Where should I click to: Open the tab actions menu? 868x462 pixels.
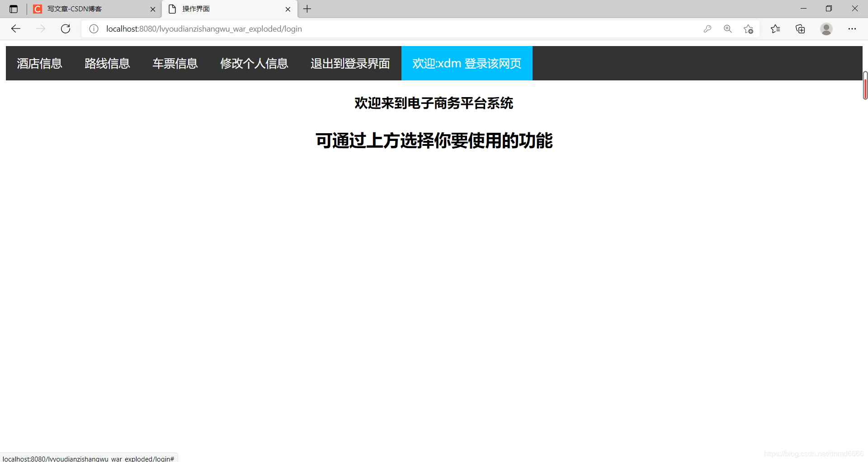coord(14,9)
